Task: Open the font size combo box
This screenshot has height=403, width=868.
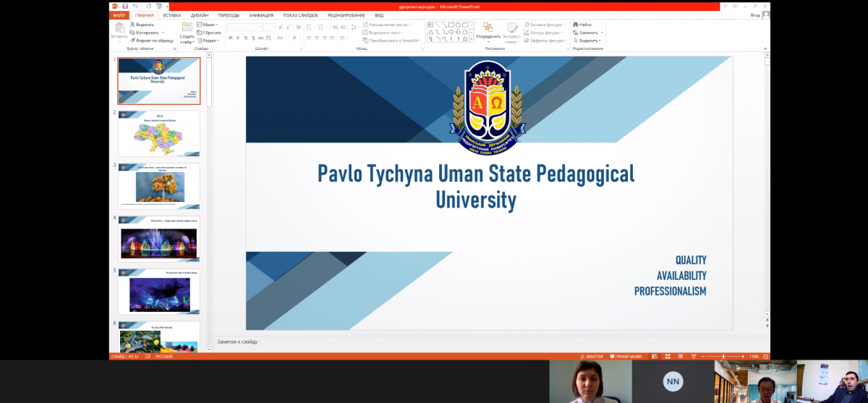Action: coord(270,27)
